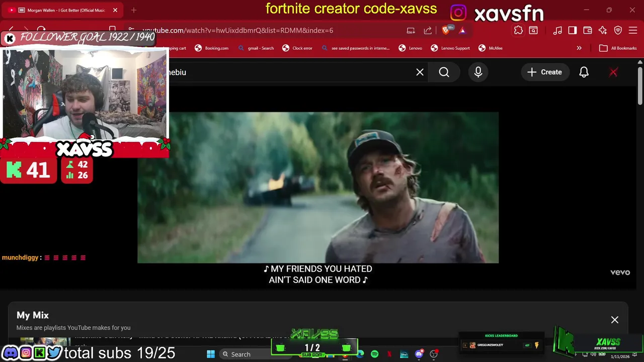Image resolution: width=644 pixels, height=362 pixels.
Task: Click the page vertical scrollbar
Action: point(640,85)
